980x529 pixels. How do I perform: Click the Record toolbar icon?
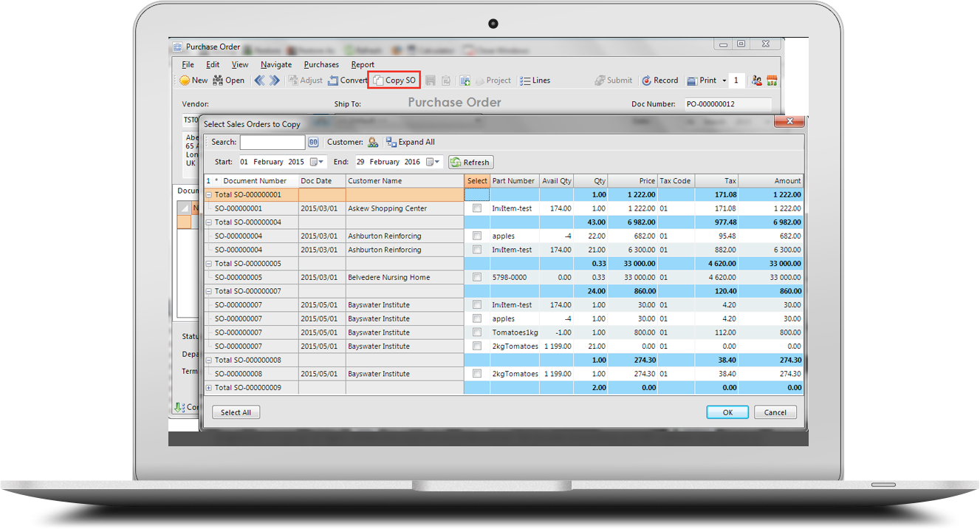tap(647, 81)
